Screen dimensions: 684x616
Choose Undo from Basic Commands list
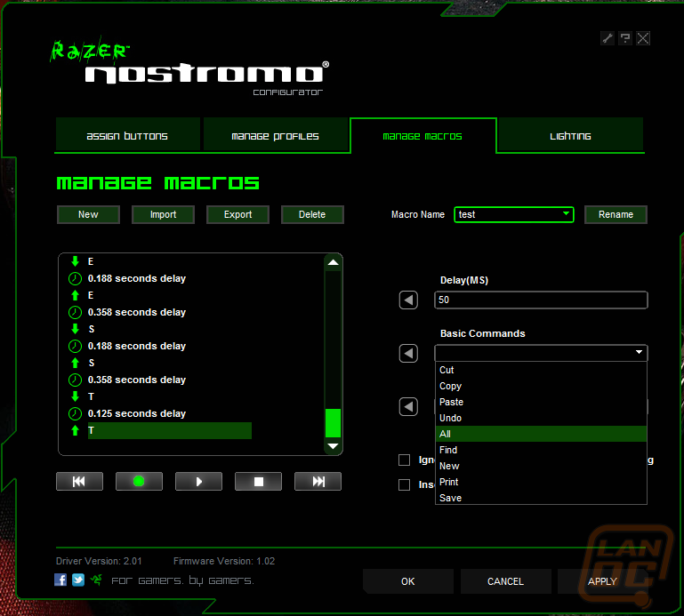(x=541, y=418)
